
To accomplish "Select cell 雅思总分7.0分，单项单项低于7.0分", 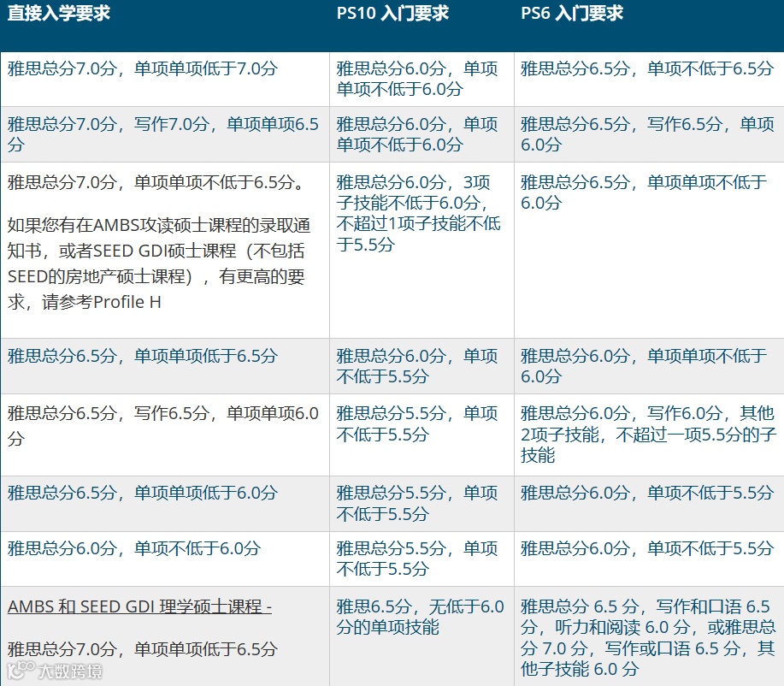I will (x=165, y=79).
